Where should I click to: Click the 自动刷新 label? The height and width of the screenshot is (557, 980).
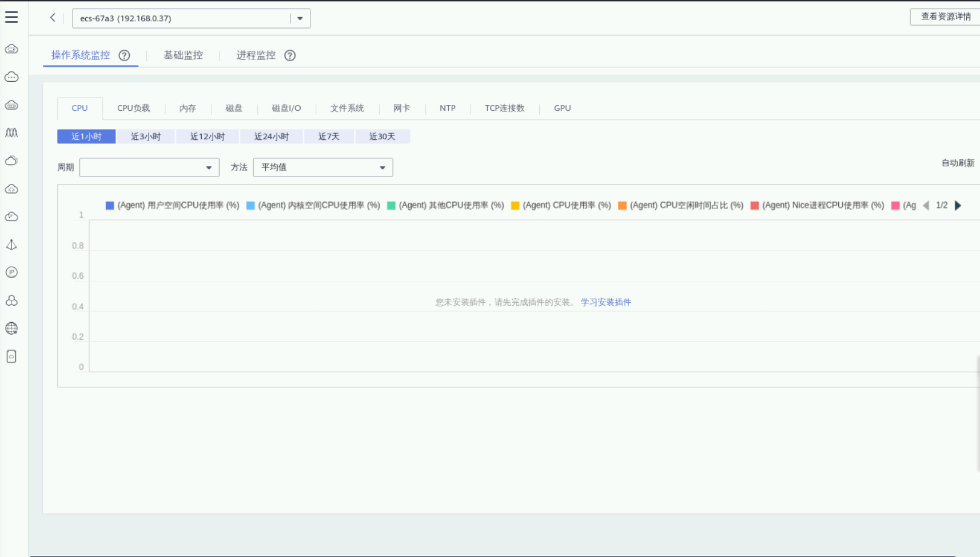point(958,163)
